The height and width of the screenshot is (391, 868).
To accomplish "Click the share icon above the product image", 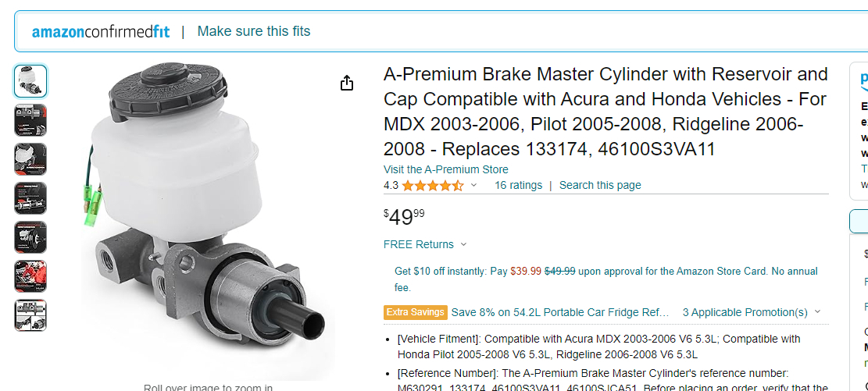I will pyautogui.click(x=348, y=84).
